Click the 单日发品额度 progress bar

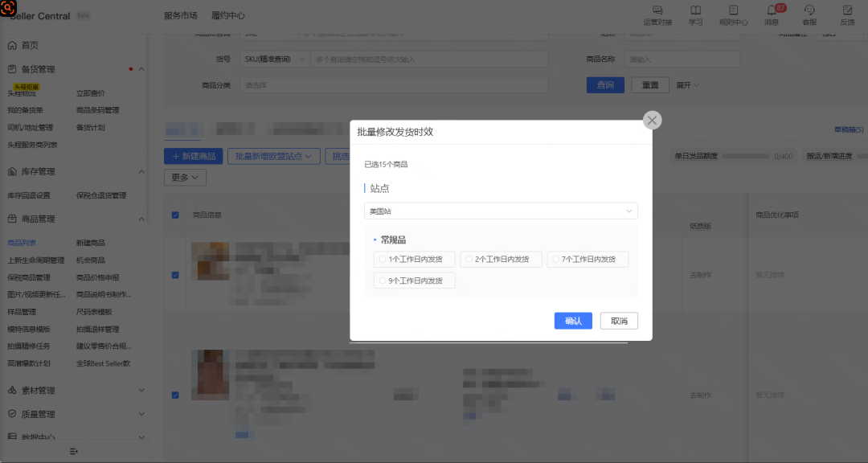click(x=745, y=156)
